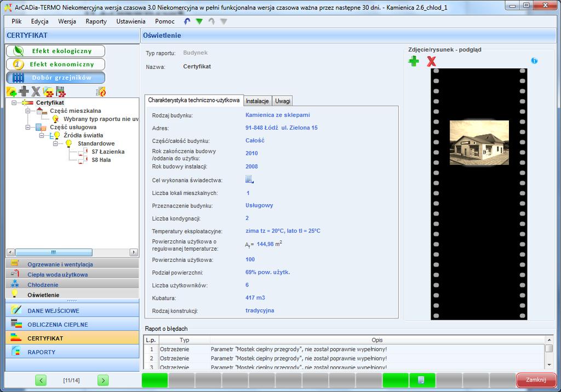The height and width of the screenshot is (392, 561).
Task: Click the Opis column header
Action: pos(377,340)
